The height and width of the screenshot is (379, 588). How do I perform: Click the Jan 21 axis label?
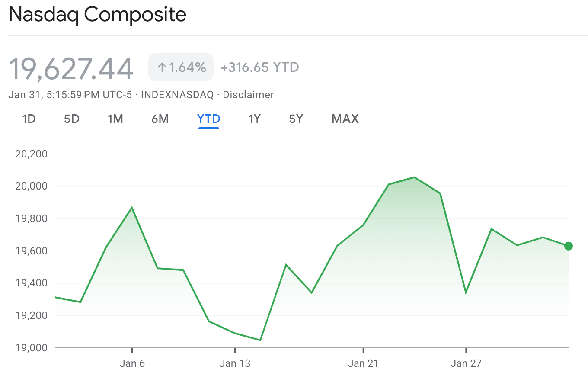[x=363, y=363]
